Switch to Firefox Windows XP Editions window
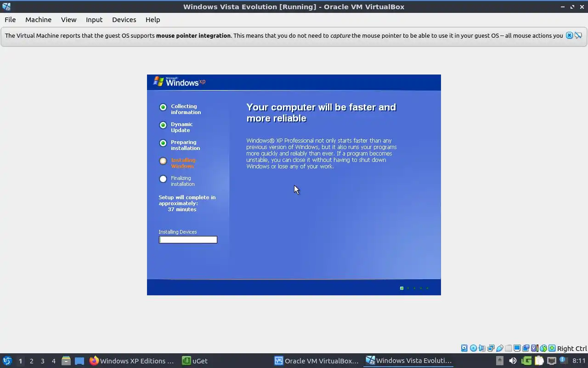Viewport: 588px width, 368px height. 132,361
